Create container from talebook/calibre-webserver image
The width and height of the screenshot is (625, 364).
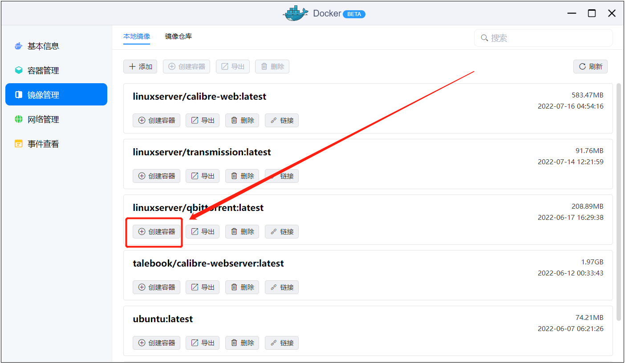(x=156, y=287)
